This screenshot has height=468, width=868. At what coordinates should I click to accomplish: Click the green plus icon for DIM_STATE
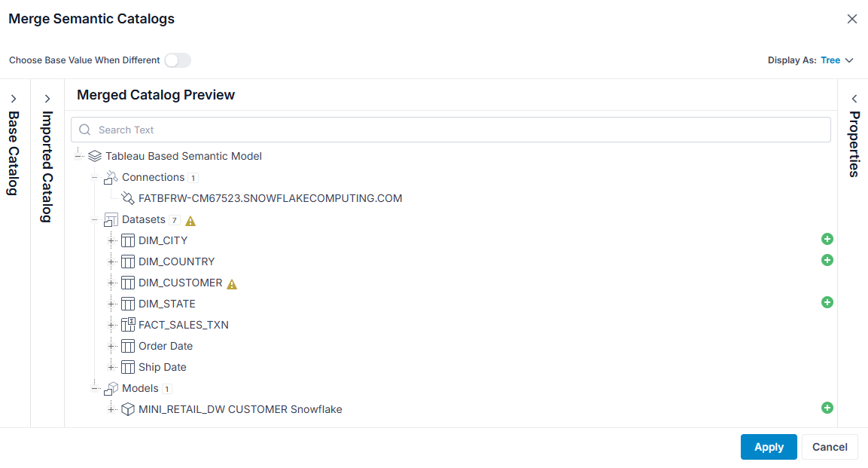click(x=827, y=302)
